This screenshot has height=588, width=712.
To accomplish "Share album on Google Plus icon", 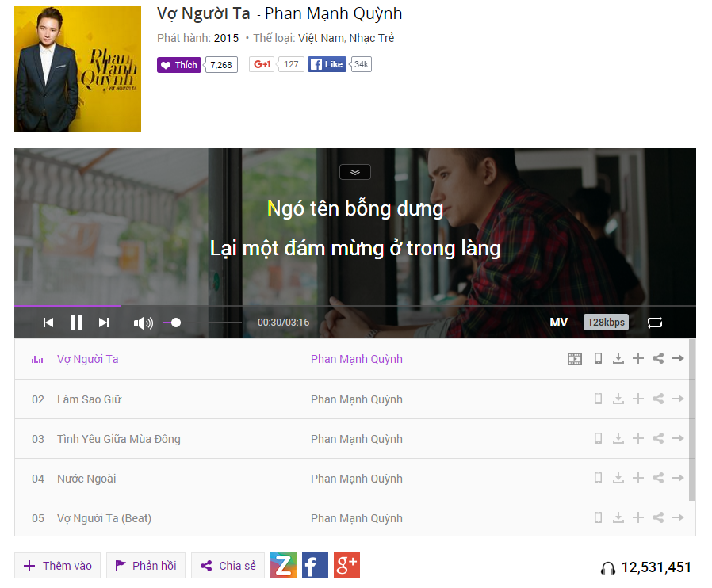I will coord(347,565).
